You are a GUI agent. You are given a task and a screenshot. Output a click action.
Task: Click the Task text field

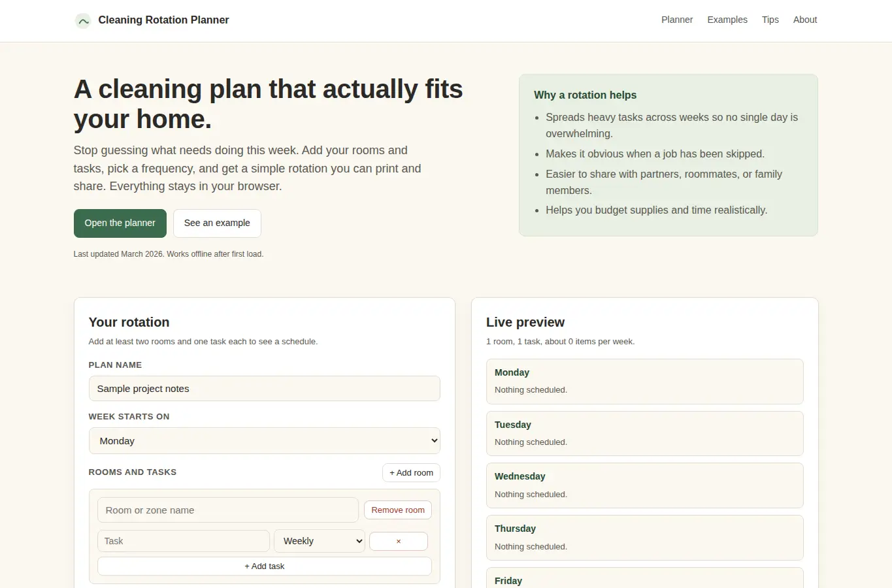coord(184,541)
